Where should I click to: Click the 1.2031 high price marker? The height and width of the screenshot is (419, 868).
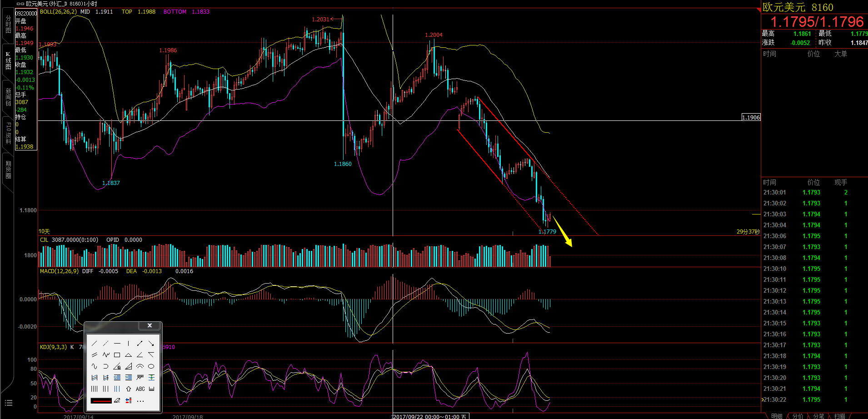320,20
